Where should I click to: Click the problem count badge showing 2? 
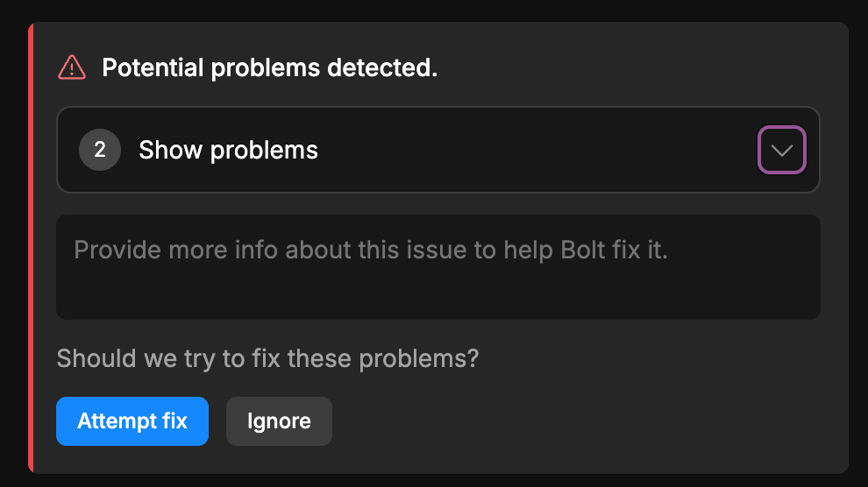100,151
